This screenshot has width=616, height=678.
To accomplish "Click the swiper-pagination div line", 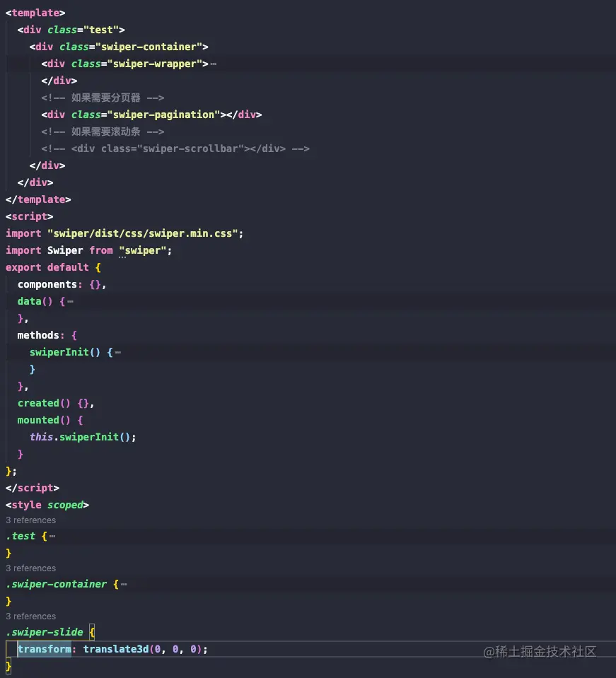I will (x=151, y=115).
